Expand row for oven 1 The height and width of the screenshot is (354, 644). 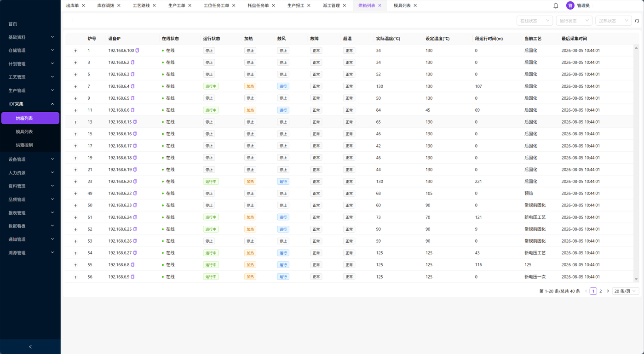click(75, 51)
